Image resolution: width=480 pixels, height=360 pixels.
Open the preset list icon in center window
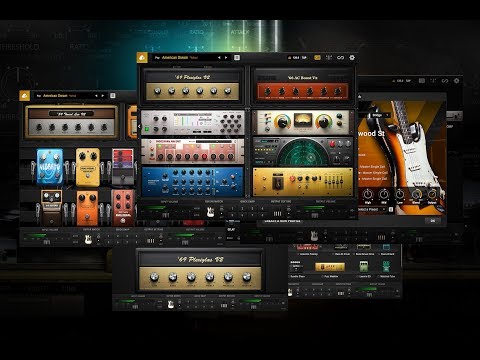(237, 58)
